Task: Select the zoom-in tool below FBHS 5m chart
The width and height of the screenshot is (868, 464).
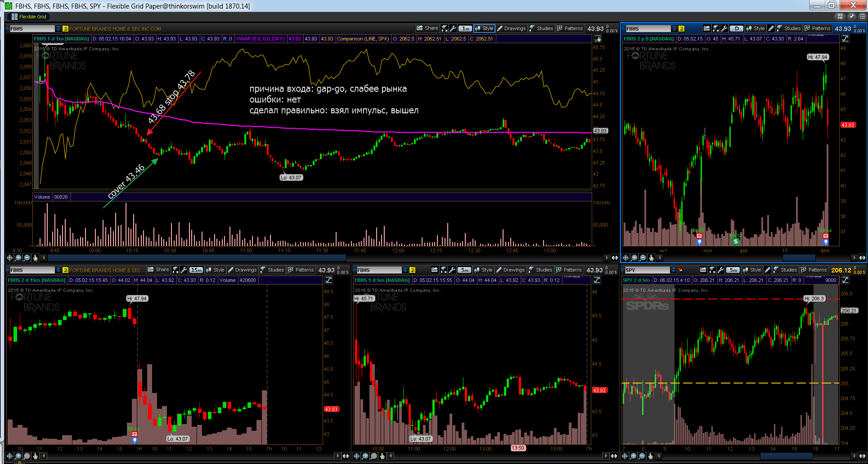Action: [365, 456]
